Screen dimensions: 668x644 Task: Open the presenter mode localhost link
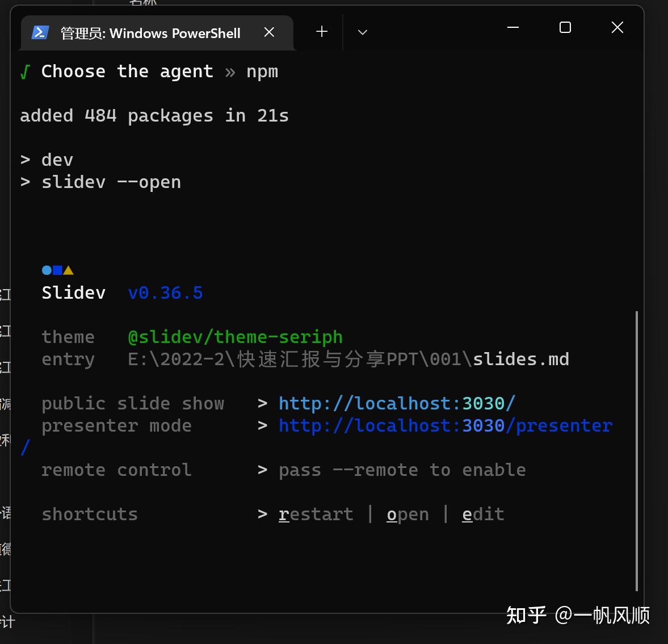pyautogui.click(x=445, y=425)
